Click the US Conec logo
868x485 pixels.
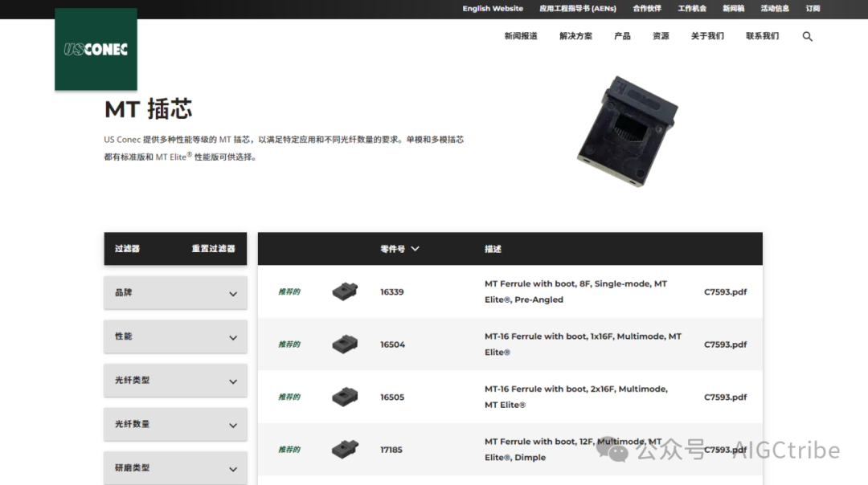tap(96, 49)
